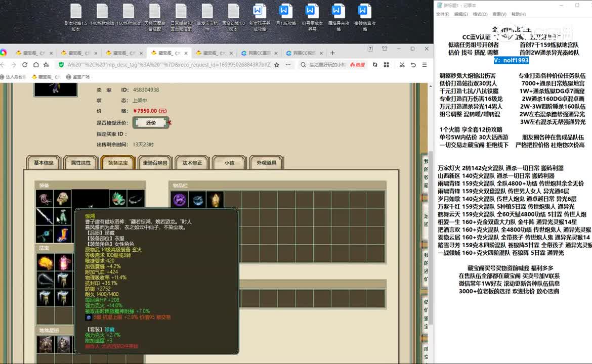Click seller ID value 458304938
592x364 pixels.
pyautogui.click(x=146, y=90)
